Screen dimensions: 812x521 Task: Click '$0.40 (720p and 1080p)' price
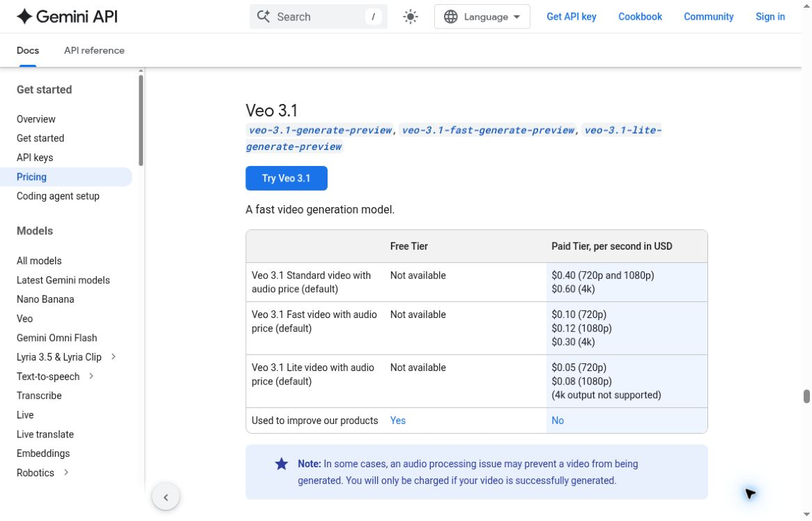point(603,275)
